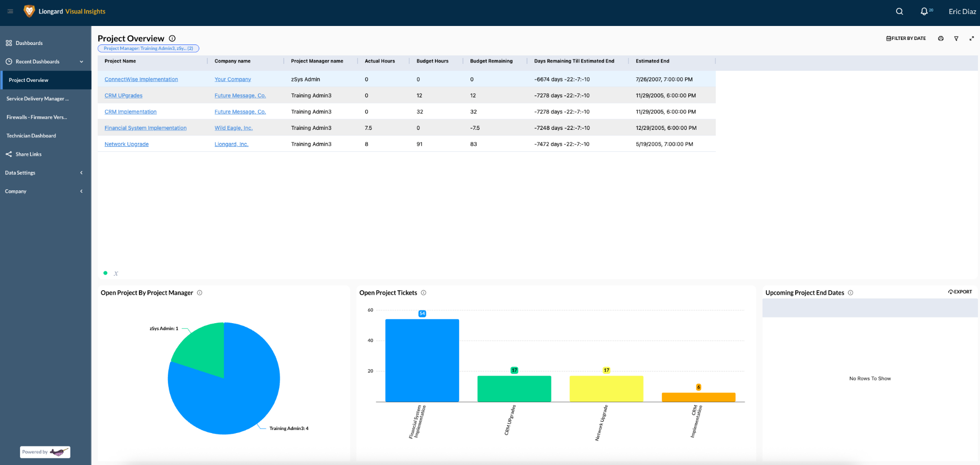The image size is (980, 465).
Task: Click the Liongard lion logo
Action: coord(29,11)
